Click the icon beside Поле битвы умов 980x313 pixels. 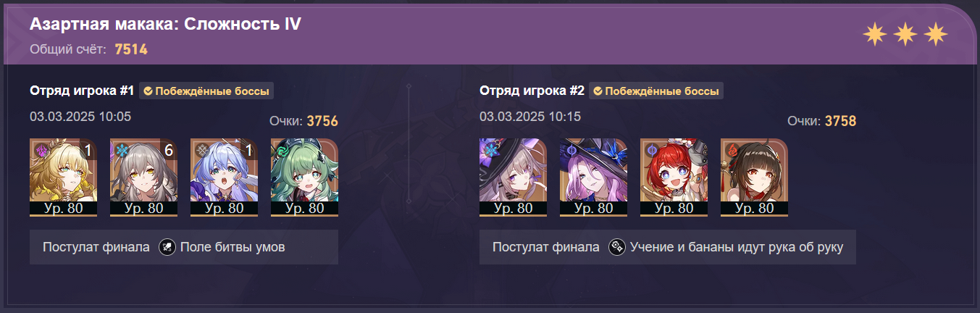(167, 247)
